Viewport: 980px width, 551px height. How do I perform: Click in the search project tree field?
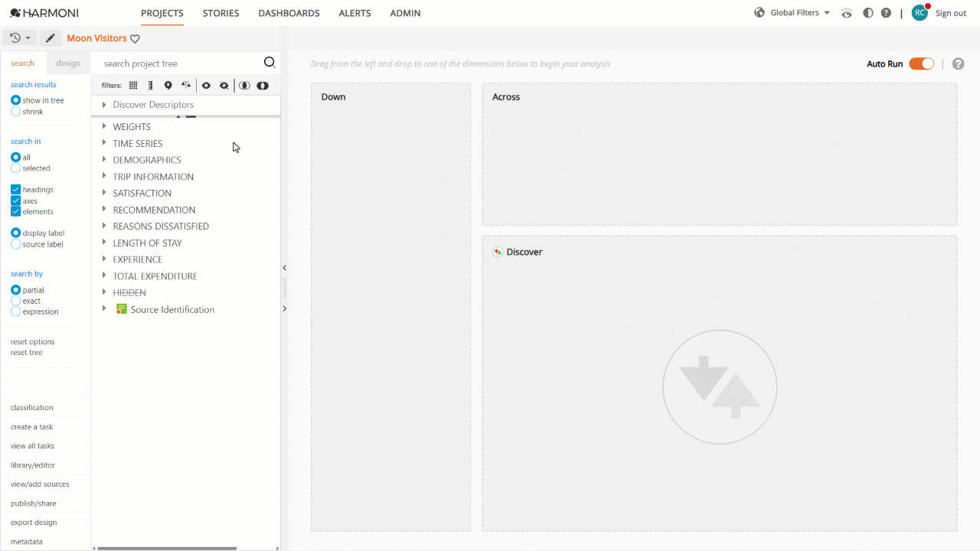click(181, 64)
